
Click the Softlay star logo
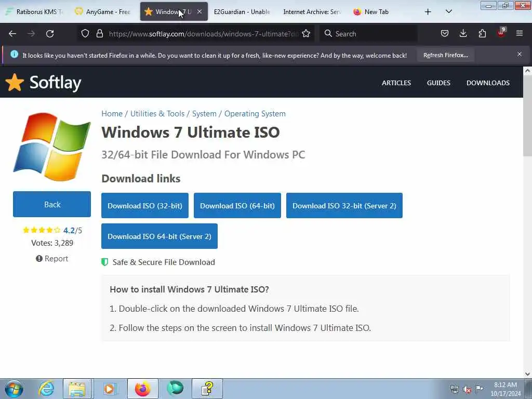15,83
